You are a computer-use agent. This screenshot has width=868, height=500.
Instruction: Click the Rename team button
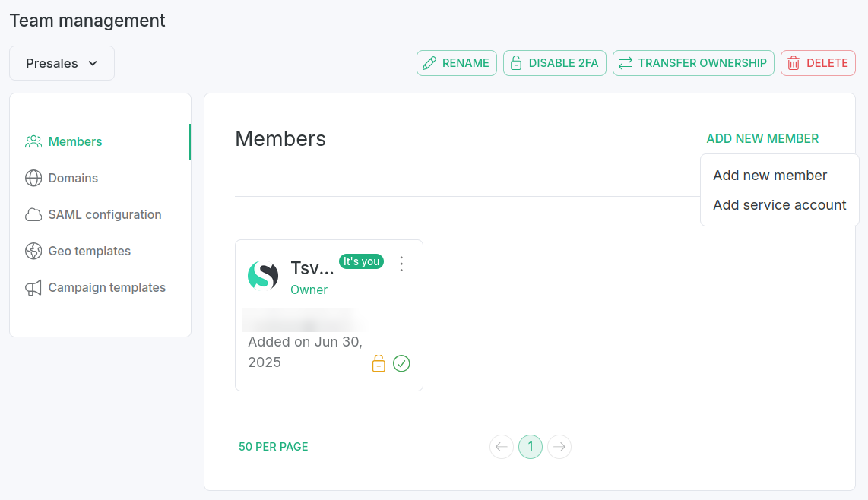tap(457, 63)
